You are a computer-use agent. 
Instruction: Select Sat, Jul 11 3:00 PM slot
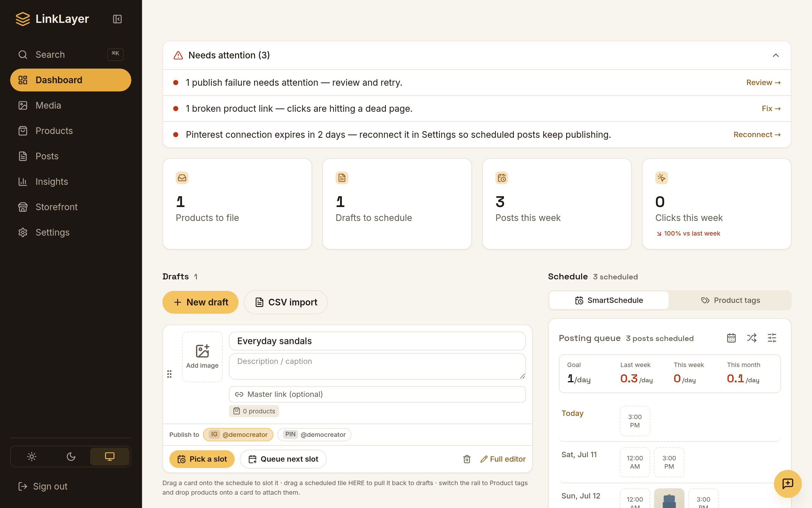pyautogui.click(x=669, y=462)
